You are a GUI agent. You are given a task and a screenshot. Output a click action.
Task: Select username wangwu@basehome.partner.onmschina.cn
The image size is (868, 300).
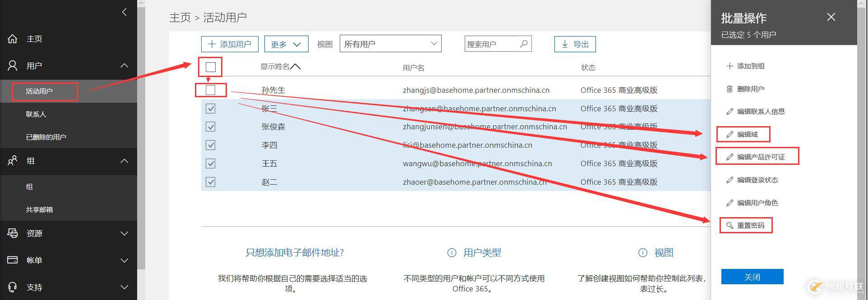click(477, 164)
